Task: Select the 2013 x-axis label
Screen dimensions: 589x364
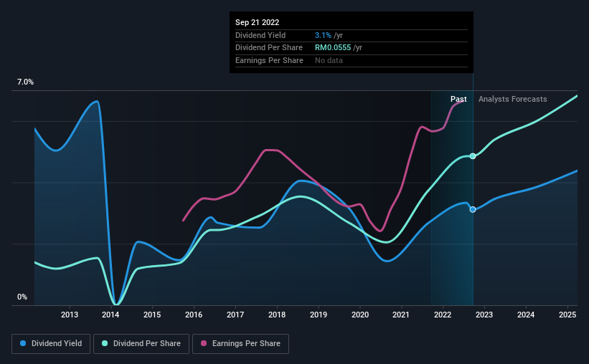Action: (70, 315)
